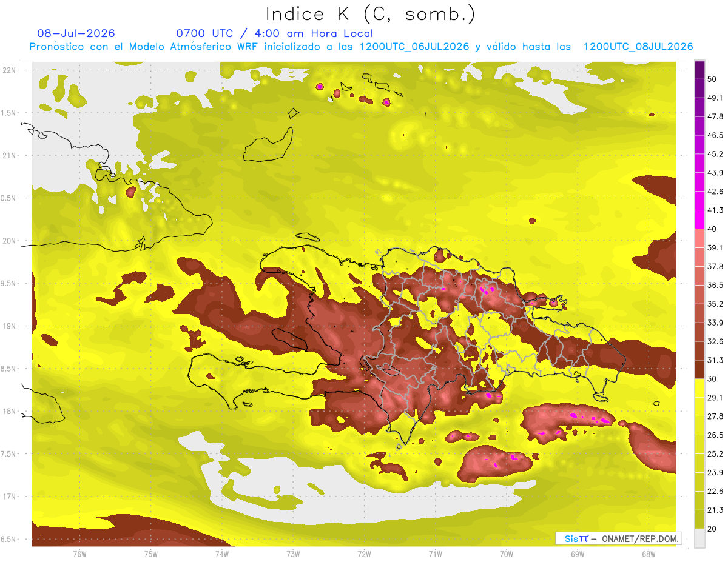This screenshot has width=728, height=562.
Task: Select the legend value 29.1
Action: (715, 397)
